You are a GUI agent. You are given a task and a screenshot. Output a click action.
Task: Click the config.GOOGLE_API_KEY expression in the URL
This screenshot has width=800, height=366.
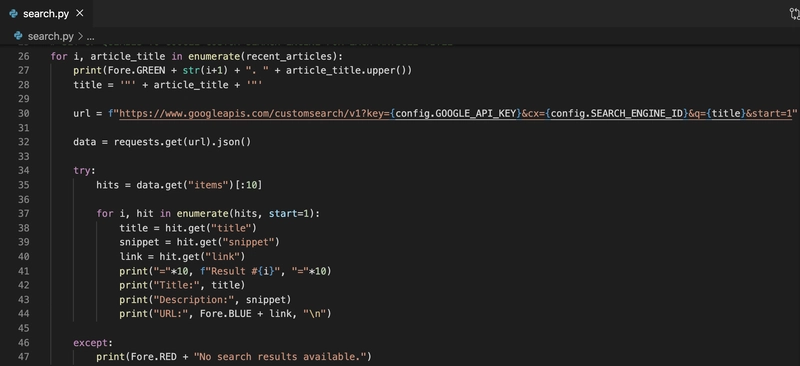click(457, 113)
